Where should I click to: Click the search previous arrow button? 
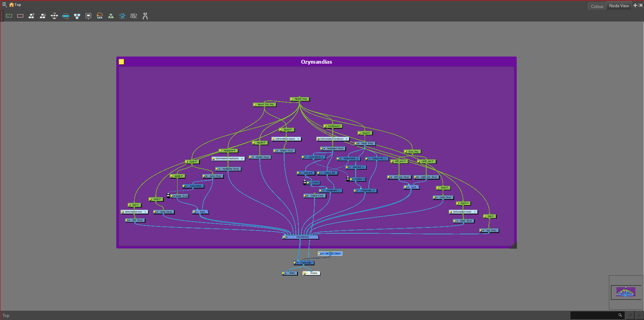pos(630,315)
